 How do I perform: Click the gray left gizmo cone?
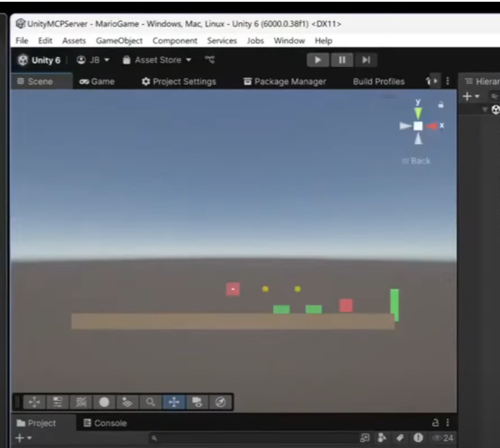point(406,126)
